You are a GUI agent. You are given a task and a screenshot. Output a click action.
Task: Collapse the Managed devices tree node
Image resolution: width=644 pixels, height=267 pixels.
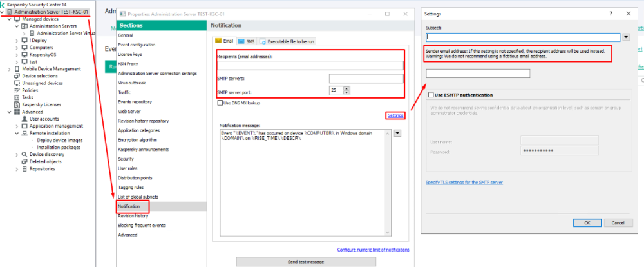click(10, 19)
